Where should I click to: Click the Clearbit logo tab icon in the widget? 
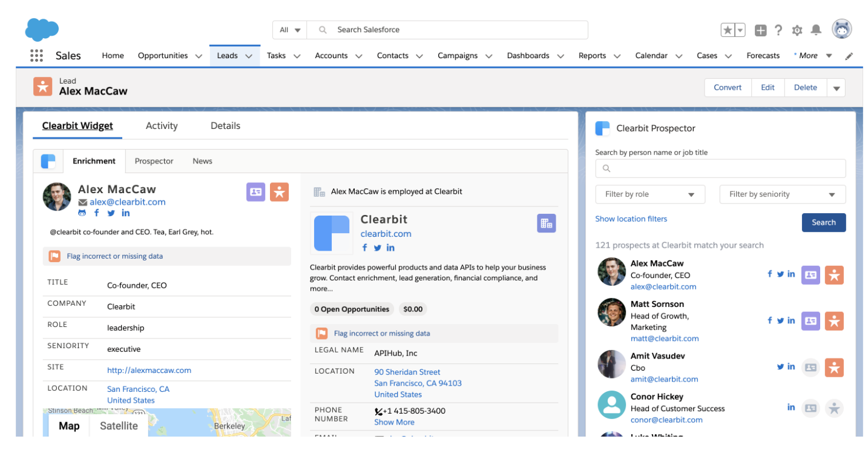pyautogui.click(x=48, y=161)
